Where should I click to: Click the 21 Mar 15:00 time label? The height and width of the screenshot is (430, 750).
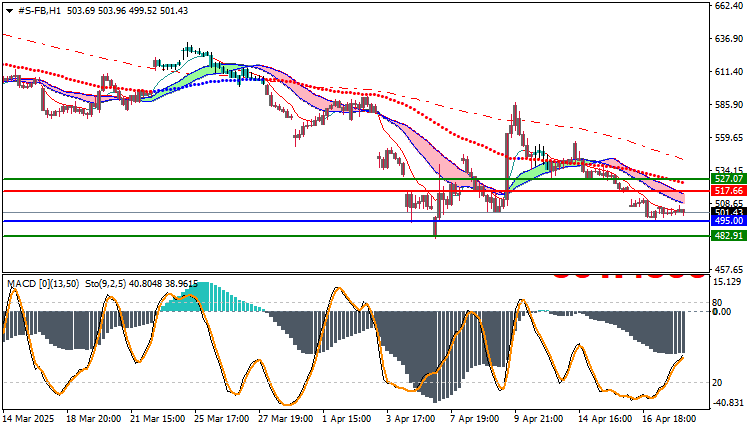157,419
